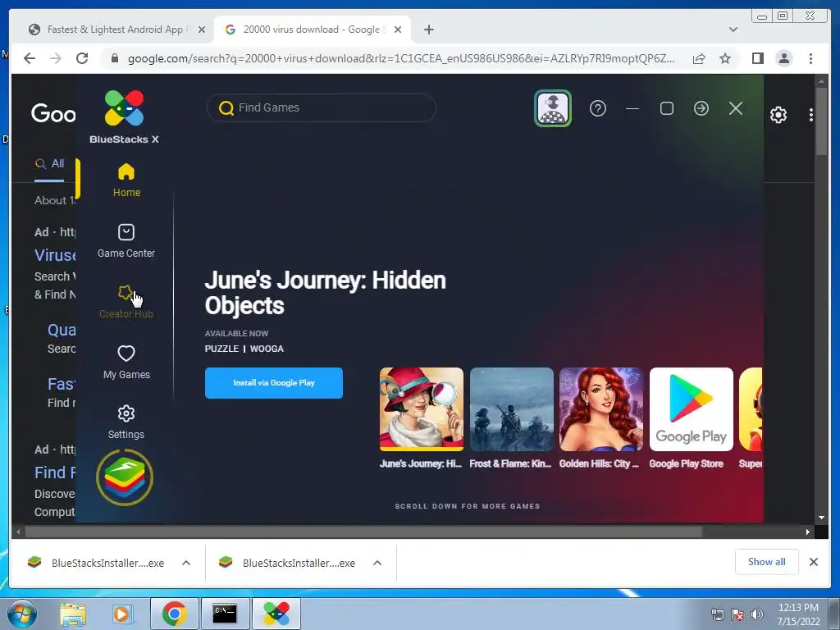Expand options for first BlueStacksInstaller download
840x630 pixels.
pos(186,563)
